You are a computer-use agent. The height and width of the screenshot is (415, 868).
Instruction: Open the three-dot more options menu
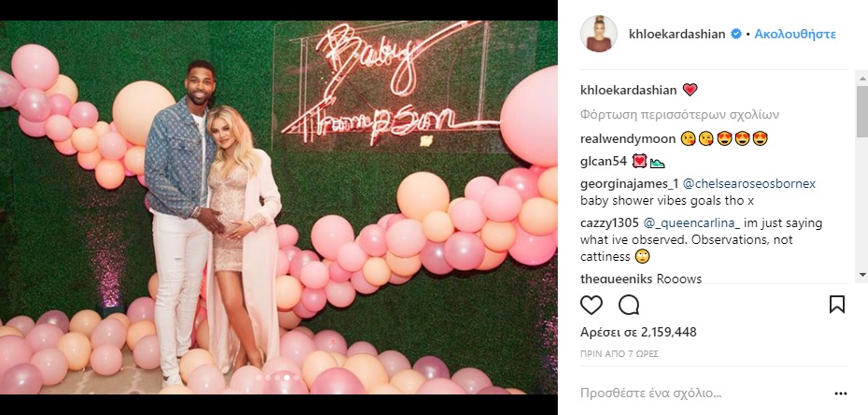tap(840, 394)
